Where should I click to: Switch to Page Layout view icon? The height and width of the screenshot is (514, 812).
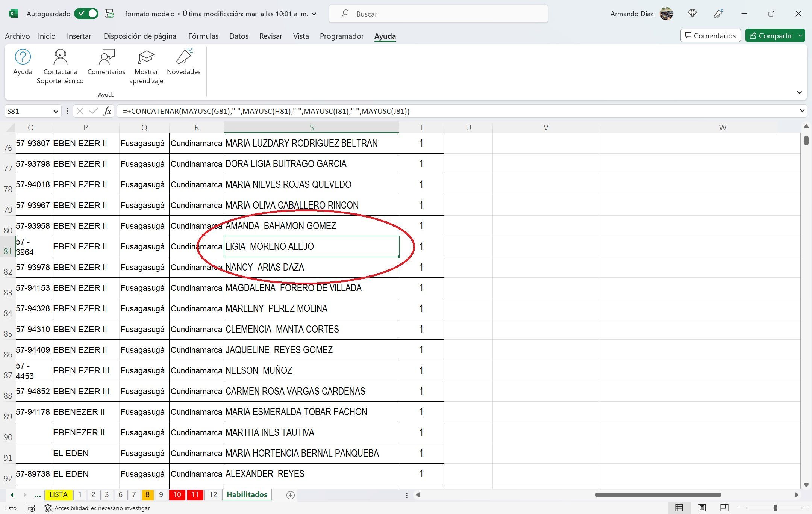pyautogui.click(x=701, y=508)
